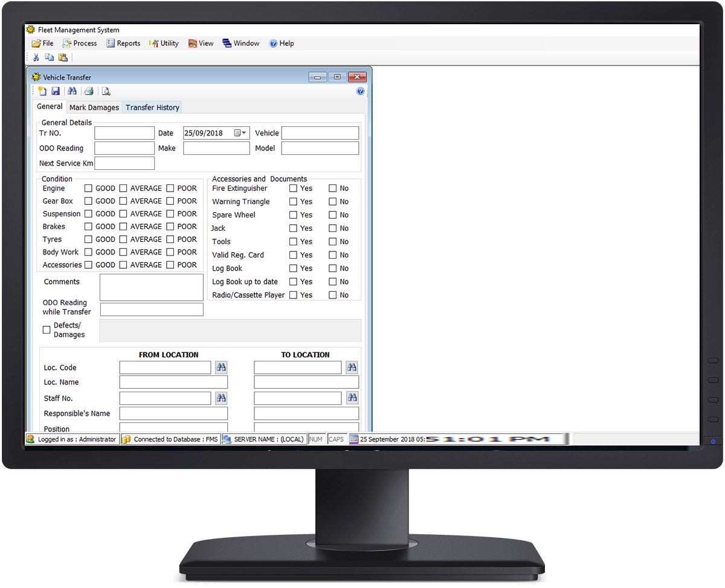
Task: Click the binoculars search icon in form toolbar
Action: point(72,91)
